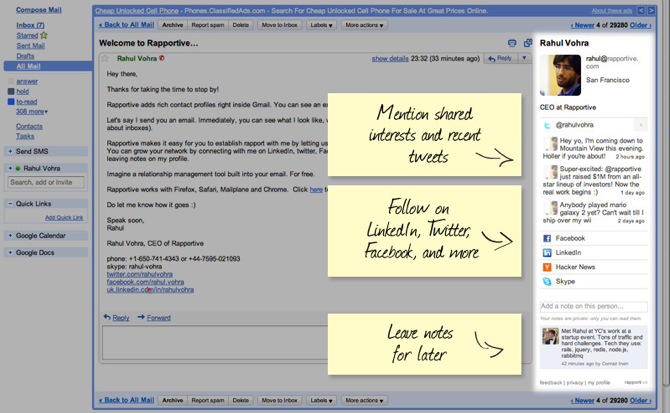
Task: Click Add Quick Link
Action: [x=64, y=217]
